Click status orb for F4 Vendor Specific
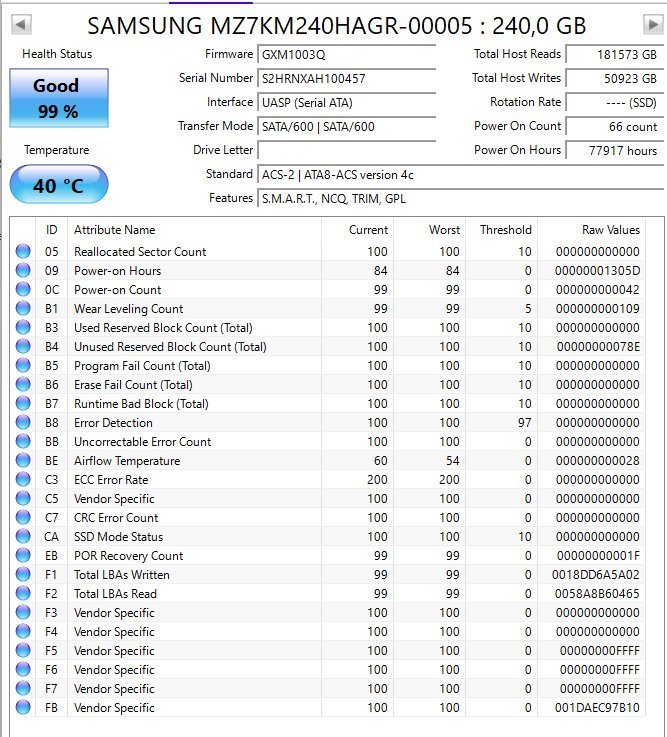This screenshot has height=737, width=667. (23, 631)
